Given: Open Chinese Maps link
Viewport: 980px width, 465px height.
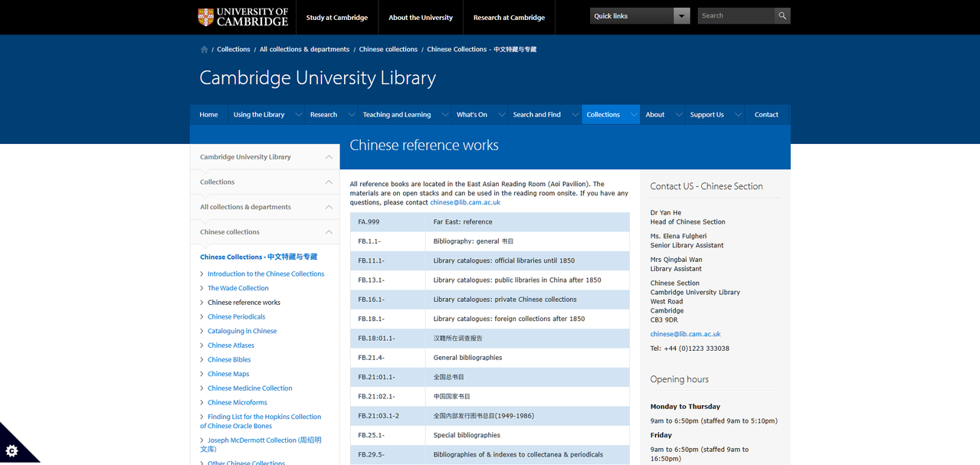Looking at the screenshot, I should point(228,374).
